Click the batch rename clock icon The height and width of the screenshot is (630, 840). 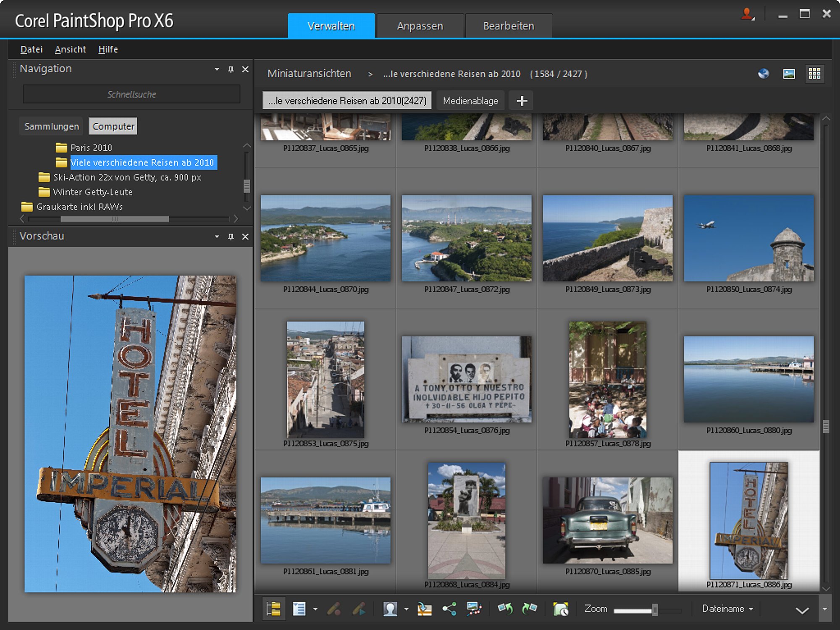561,609
